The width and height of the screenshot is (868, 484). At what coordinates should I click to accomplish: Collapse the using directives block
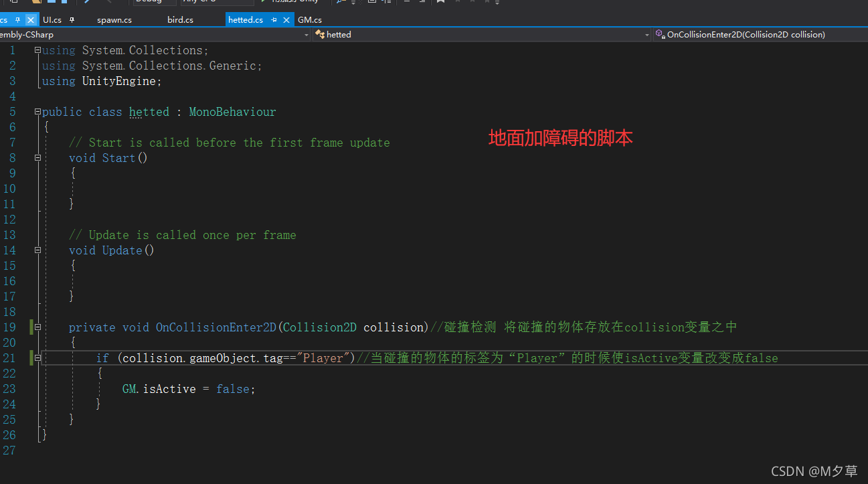[37, 50]
